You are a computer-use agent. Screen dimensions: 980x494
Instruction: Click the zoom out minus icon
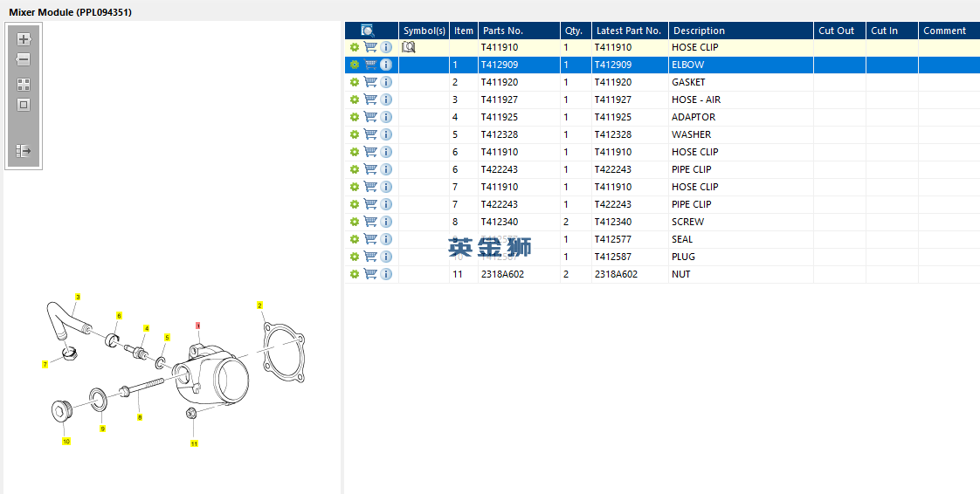(x=23, y=59)
